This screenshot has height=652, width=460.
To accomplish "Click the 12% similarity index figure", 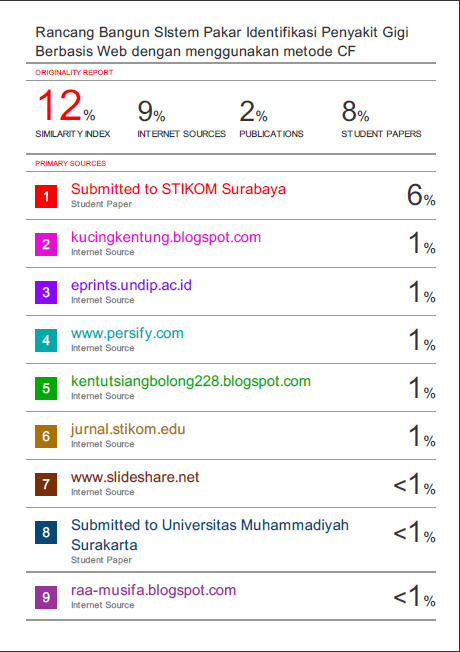I will tap(67, 105).
